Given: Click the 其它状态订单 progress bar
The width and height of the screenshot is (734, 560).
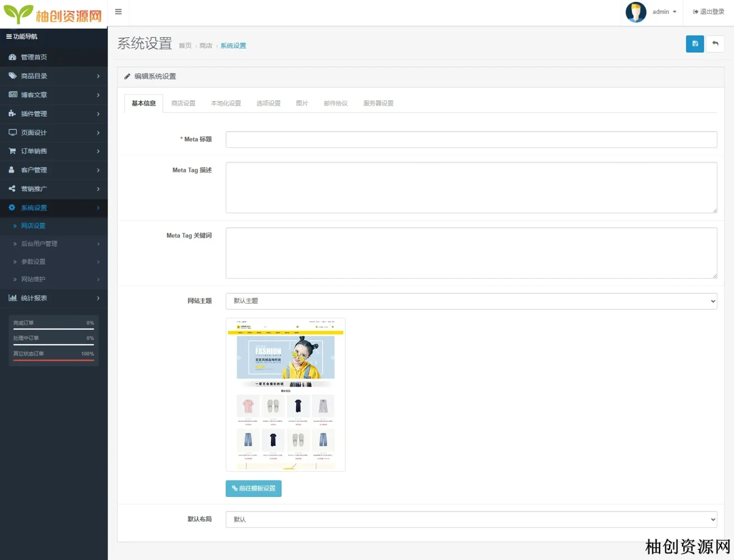Looking at the screenshot, I should click(x=54, y=360).
